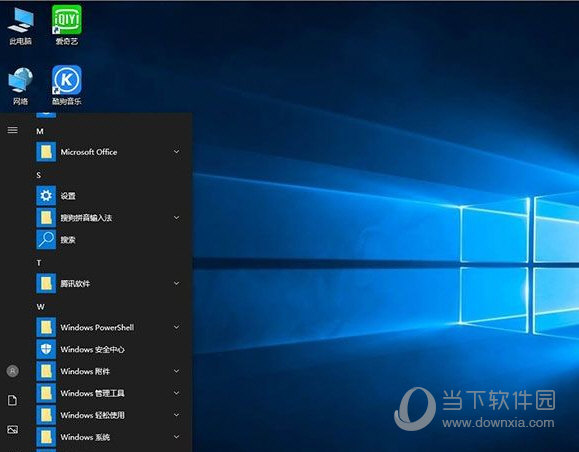The image size is (579, 452).
Task: Click the W letter group header
Action: tap(41, 307)
